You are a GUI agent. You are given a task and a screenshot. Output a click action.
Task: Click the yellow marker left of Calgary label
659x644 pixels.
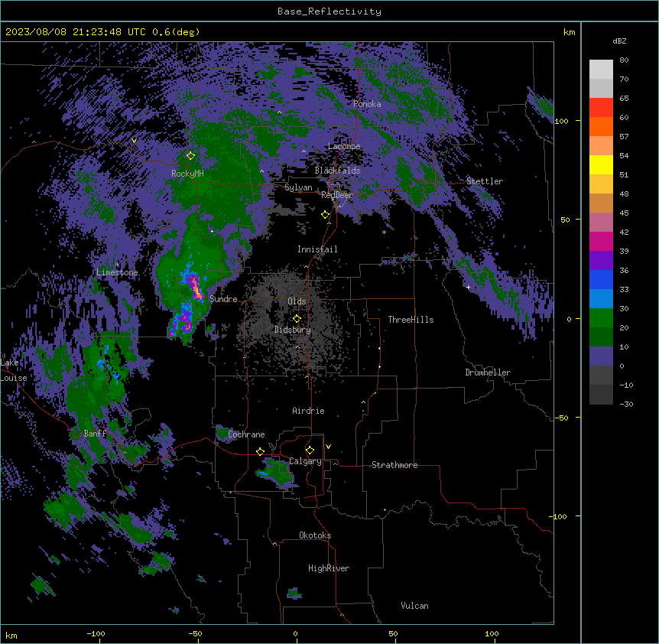point(260,452)
